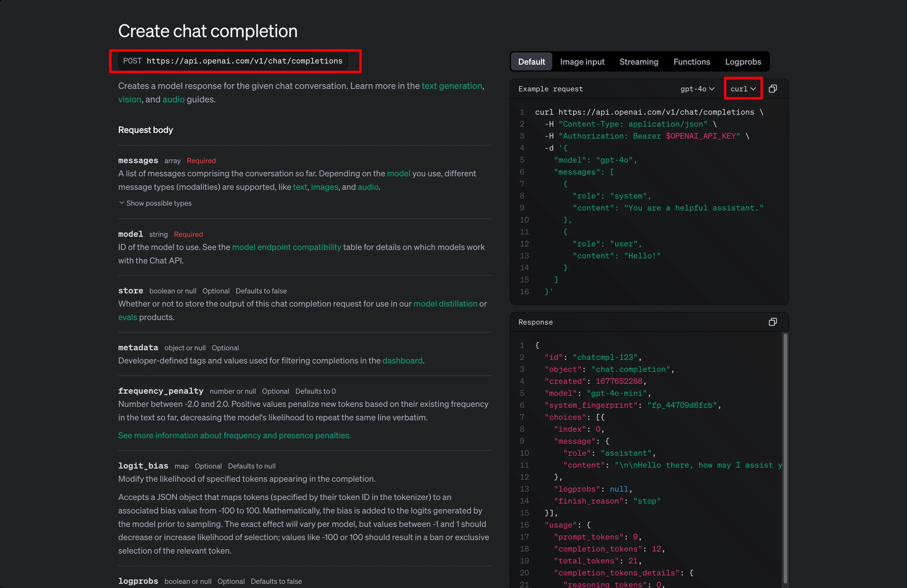Open the gpt-4o model dropdown
This screenshot has height=588, width=907.
pos(697,89)
